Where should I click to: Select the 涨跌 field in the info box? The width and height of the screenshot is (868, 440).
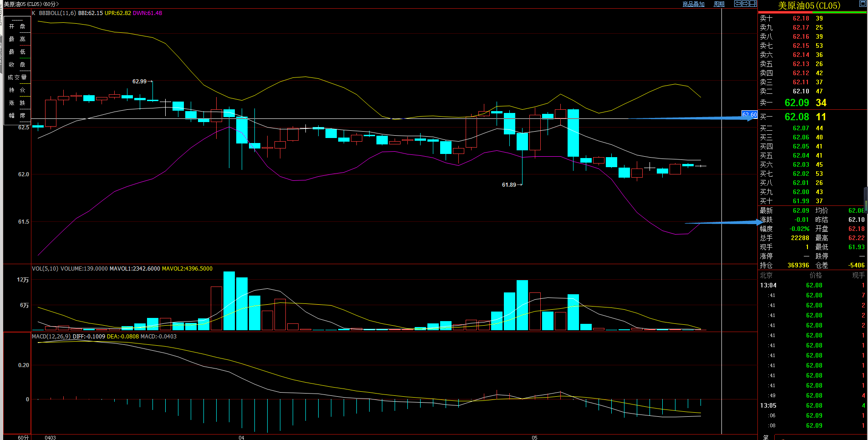(17, 103)
